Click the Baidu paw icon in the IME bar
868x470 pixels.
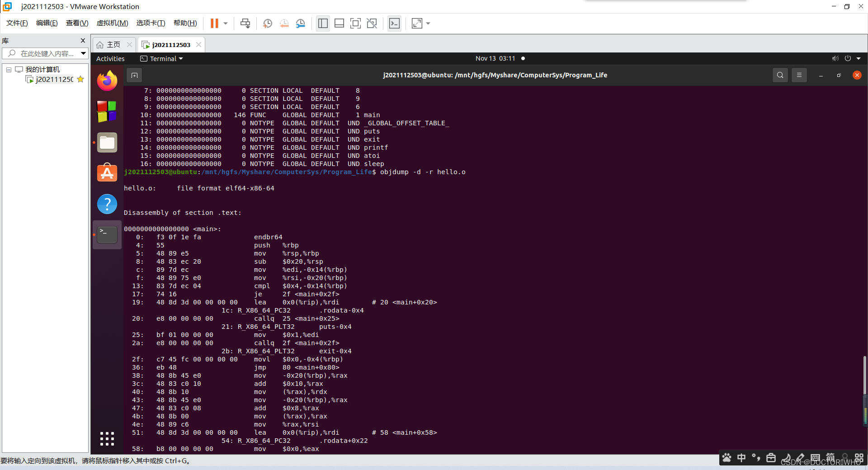click(726, 458)
